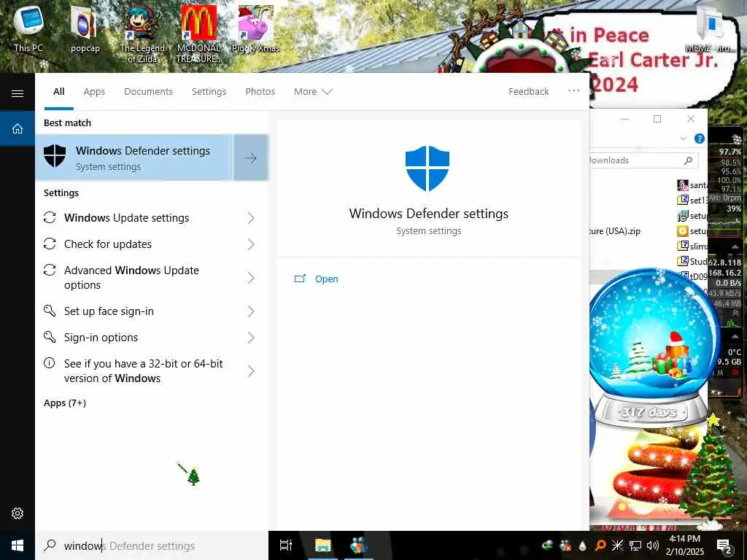Open the popcap desktop shortcut

click(85, 30)
